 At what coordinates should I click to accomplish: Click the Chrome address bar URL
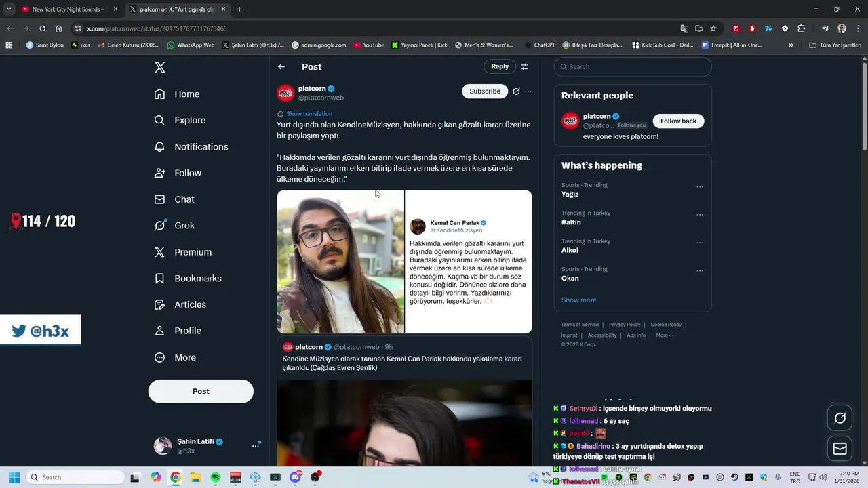(x=157, y=28)
